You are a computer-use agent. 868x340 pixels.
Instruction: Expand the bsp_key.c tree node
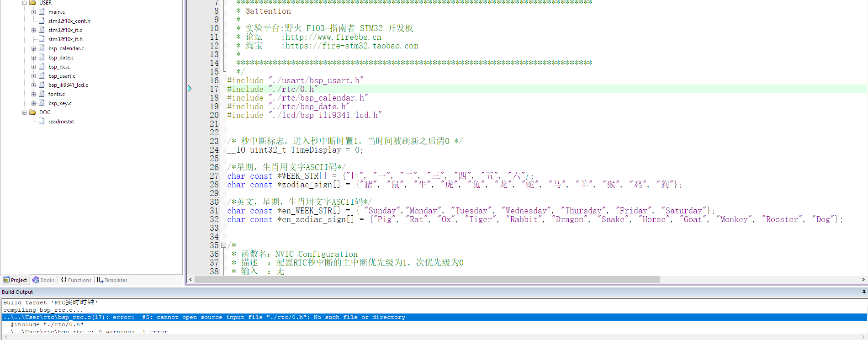pyautogui.click(x=33, y=103)
